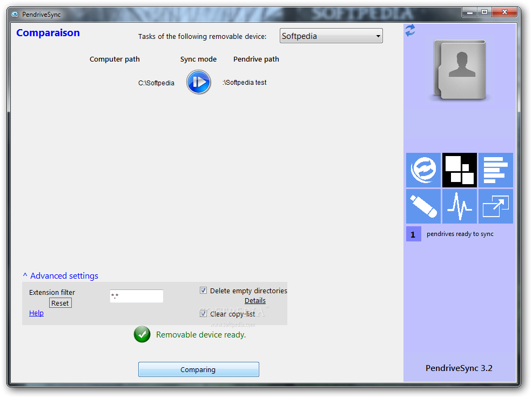Maximize the PendriveSync window
The image size is (532, 398).
point(484,12)
